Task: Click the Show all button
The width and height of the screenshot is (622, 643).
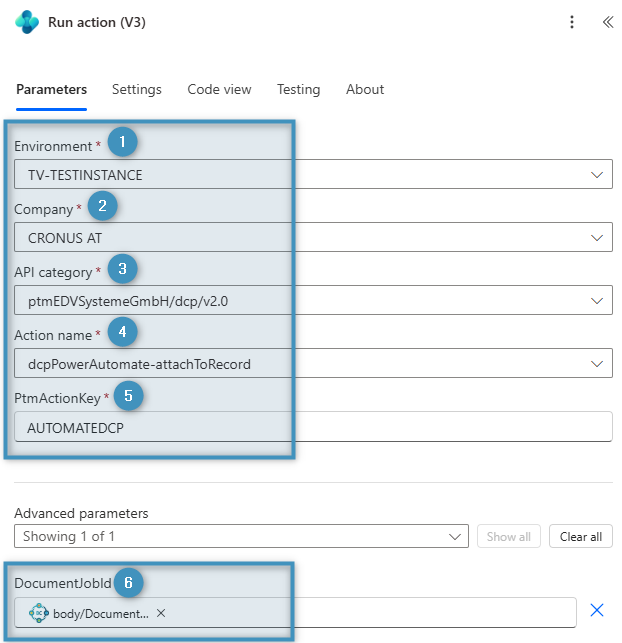Action: pos(508,536)
